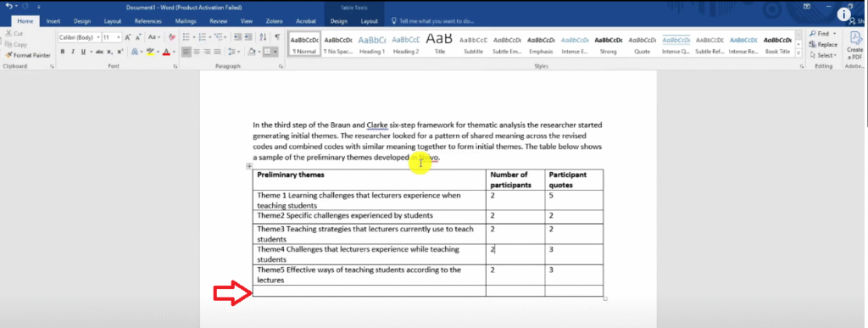Open the Zotero tab
Image resolution: width=868 pixels, height=328 pixels.
click(273, 21)
